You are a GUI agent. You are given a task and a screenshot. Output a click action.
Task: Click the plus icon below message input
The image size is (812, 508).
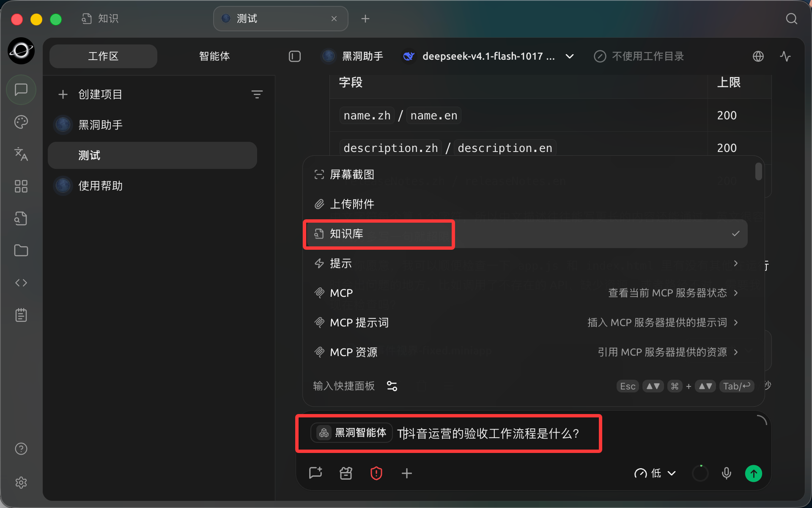(x=407, y=473)
